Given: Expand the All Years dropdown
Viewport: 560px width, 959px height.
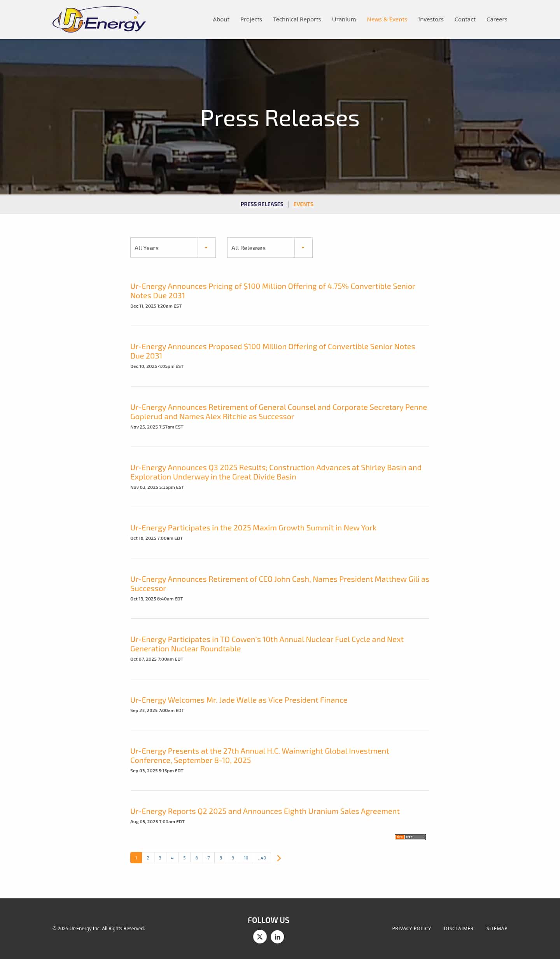Looking at the screenshot, I should pos(173,248).
